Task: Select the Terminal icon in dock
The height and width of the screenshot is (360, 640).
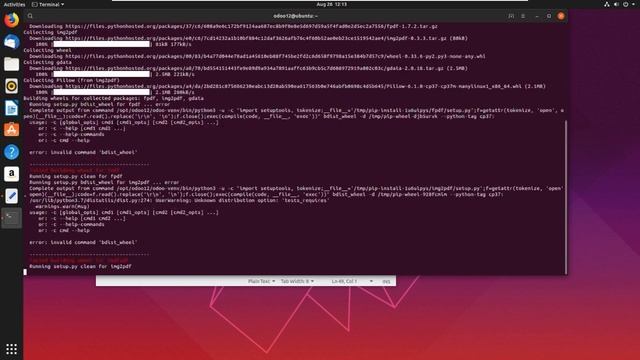Action: 11,218
